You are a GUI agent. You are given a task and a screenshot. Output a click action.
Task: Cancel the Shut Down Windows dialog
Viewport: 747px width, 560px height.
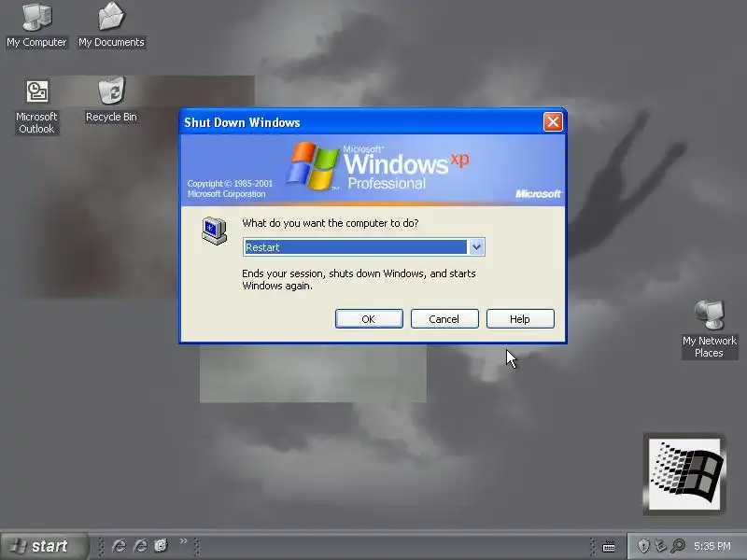444,319
